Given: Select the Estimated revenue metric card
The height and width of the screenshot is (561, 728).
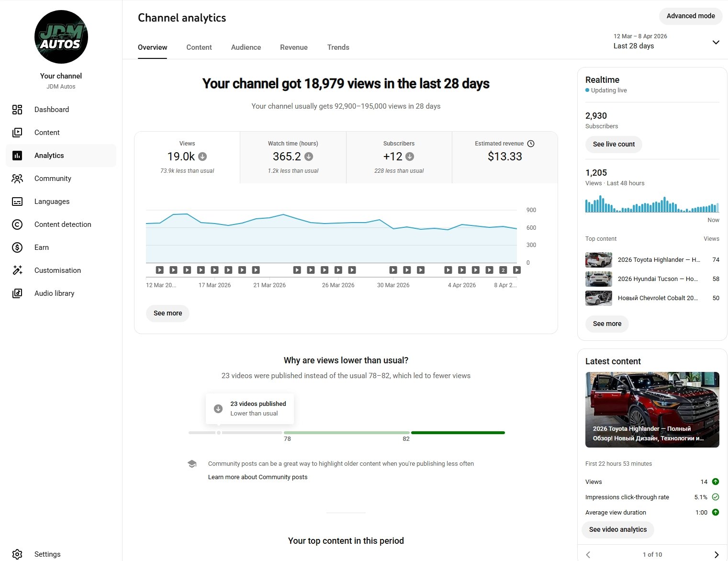Looking at the screenshot, I should tap(504, 157).
